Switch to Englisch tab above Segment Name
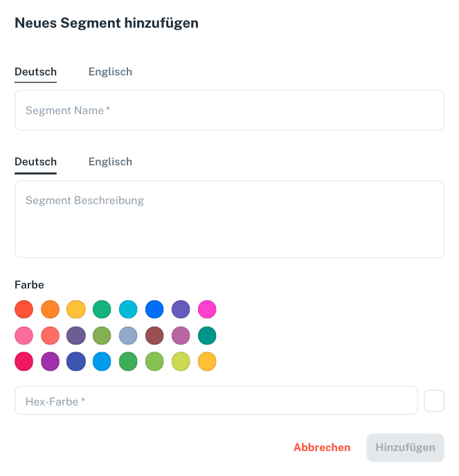 pos(110,72)
